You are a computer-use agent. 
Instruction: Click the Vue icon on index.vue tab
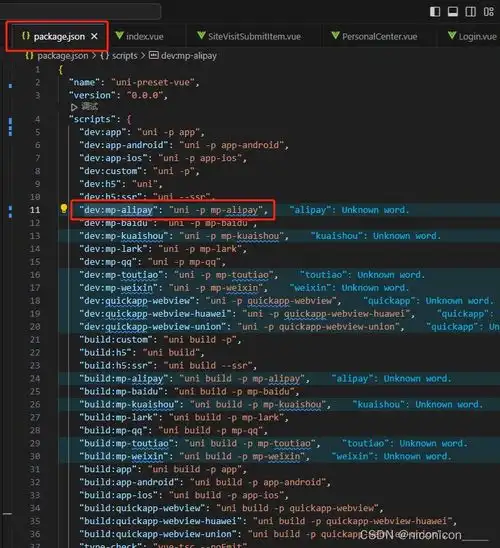click(x=119, y=35)
